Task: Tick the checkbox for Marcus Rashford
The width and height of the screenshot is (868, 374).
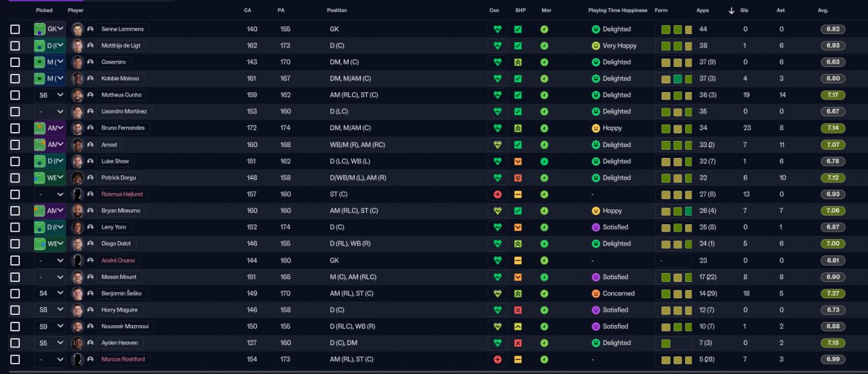Action: click(x=15, y=359)
